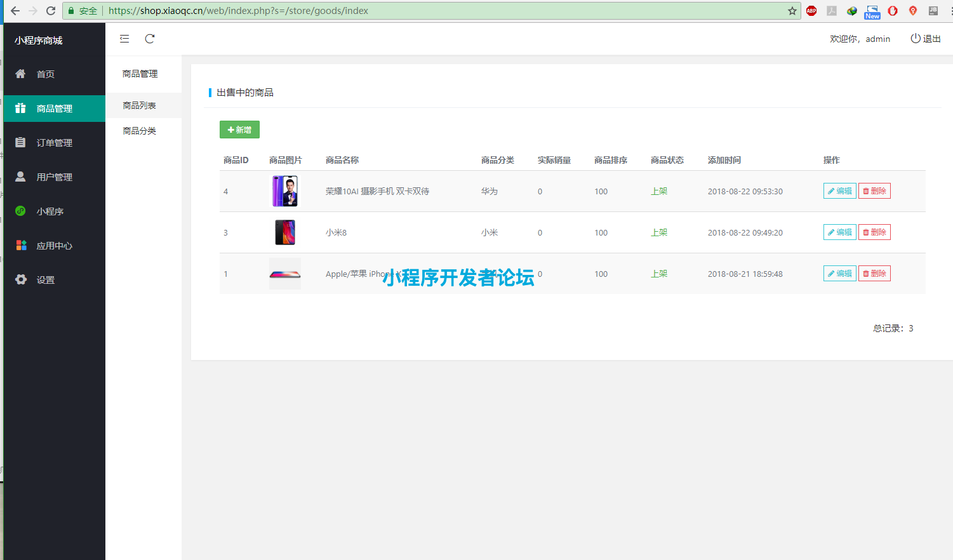Image resolution: width=953 pixels, height=560 pixels.
Task: Open 设置 settings in sidebar
Action: [x=45, y=280]
